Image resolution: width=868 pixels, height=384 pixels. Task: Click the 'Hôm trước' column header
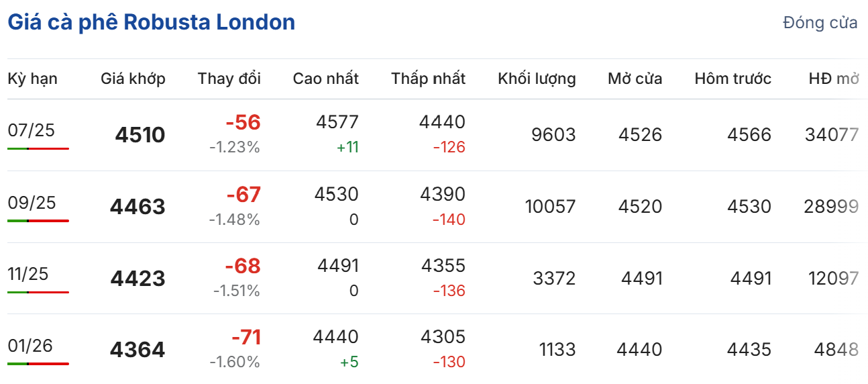[x=733, y=79]
